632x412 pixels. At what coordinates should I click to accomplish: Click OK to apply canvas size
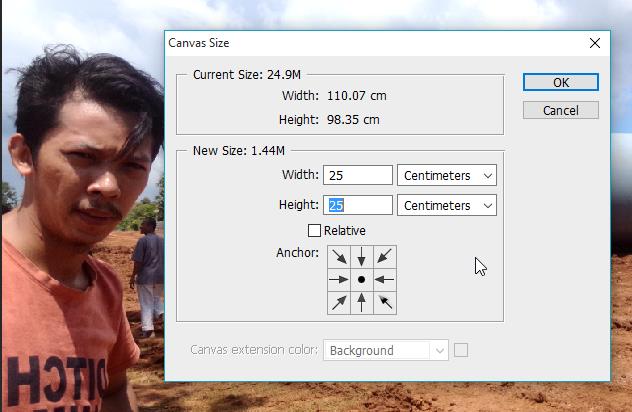tap(561, 83)
